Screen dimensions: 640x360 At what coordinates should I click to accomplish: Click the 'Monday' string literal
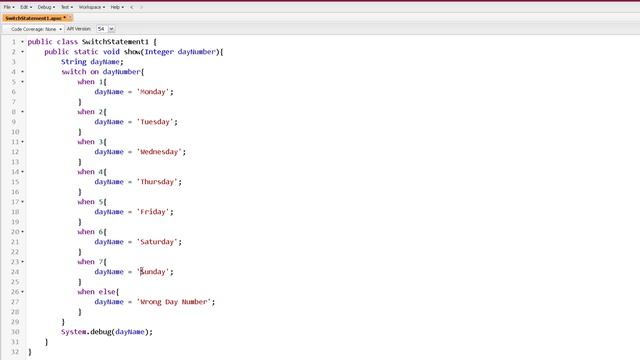pos(153,92)
